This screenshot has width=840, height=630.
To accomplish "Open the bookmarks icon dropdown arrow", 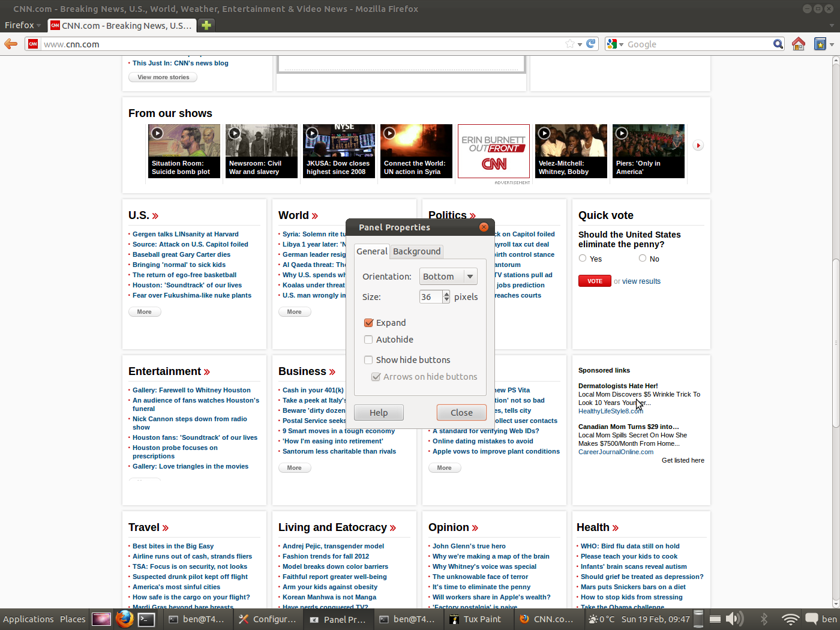I will (x=832, y=44).
